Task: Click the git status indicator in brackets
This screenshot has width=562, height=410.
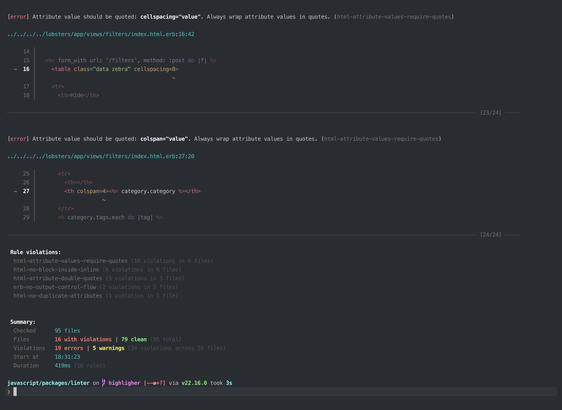Action: pos(154,383)
